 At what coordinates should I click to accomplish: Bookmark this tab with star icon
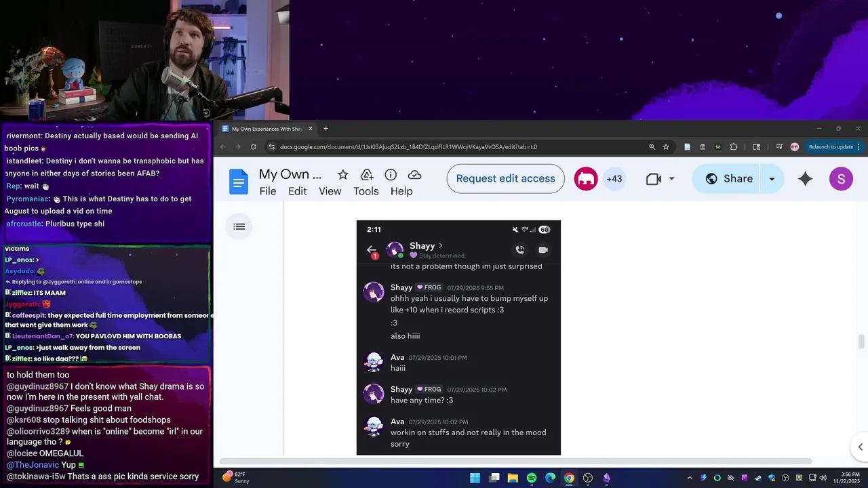click(666, 146)
